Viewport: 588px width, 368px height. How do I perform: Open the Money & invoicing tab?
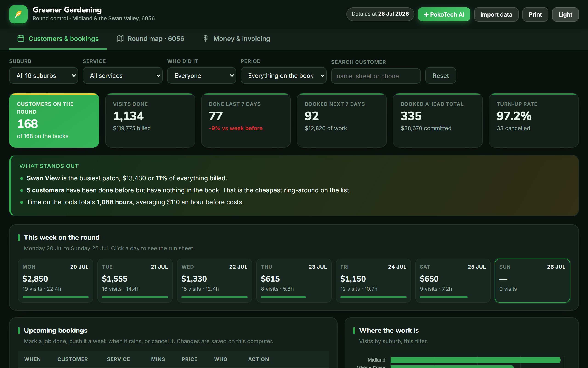[x=236, y=39]
